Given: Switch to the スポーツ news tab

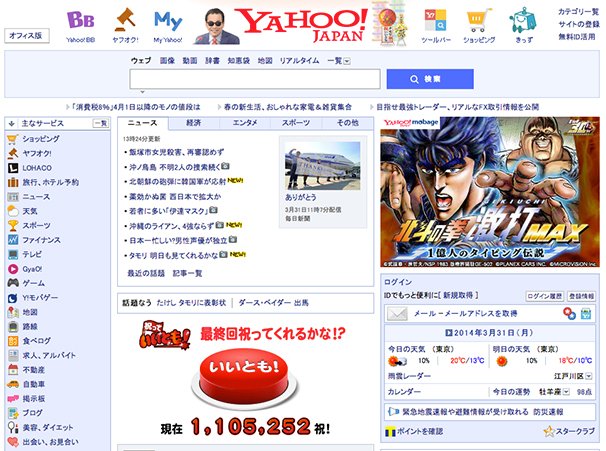Looking at the screenshot, I should 296,123.
